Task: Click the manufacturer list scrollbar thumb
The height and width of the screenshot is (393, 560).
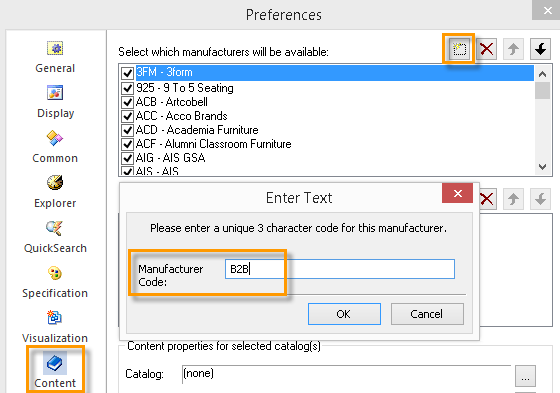Action: [542, 90]
